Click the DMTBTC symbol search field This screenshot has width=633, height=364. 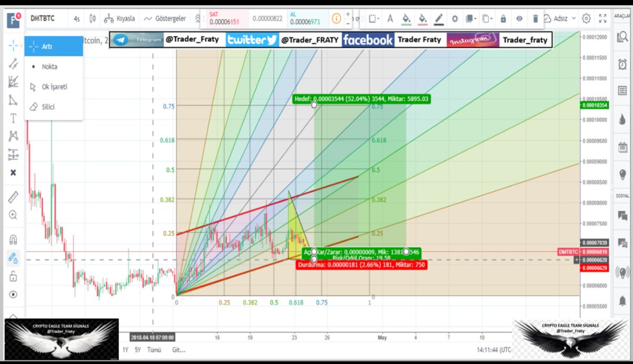(x=46, y=18)
